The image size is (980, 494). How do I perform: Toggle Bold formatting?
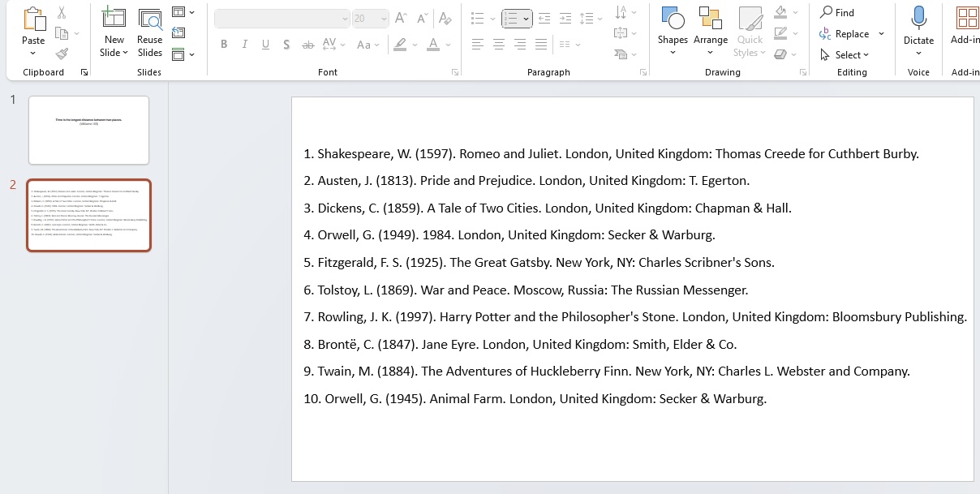pos(224,45)
